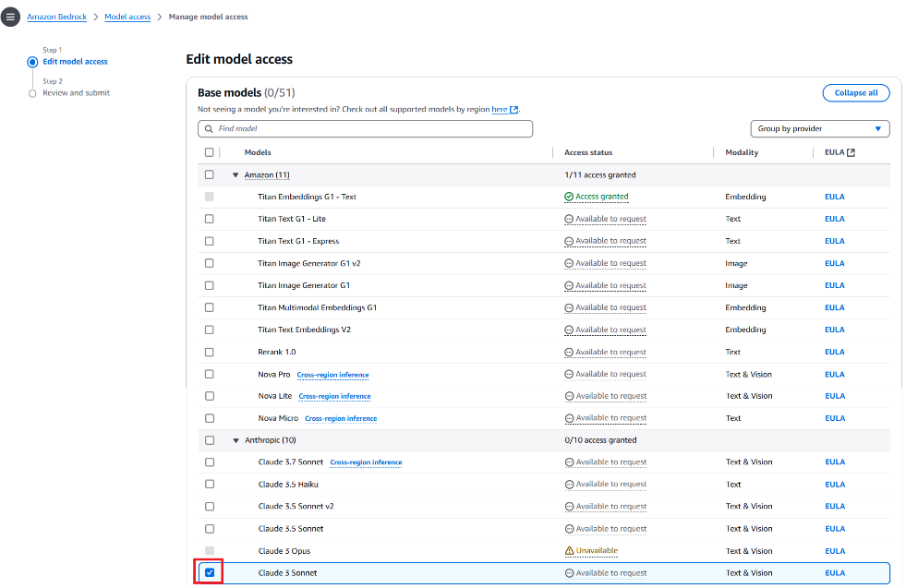Click the Collapse all button
This screenshot has width=906, height=588.
856,93
